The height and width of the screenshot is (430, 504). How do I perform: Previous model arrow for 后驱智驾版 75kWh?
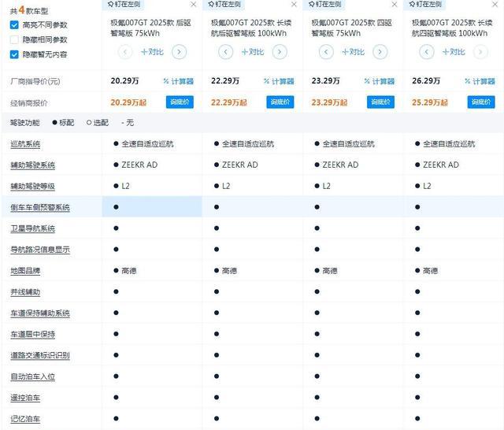point(125,52)
